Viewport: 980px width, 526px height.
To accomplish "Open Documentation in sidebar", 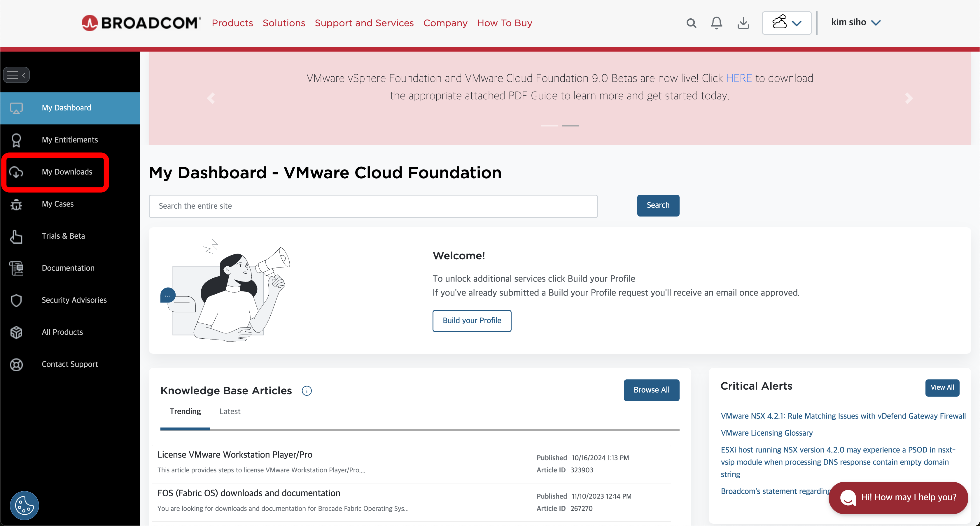I will click(70, 268).
